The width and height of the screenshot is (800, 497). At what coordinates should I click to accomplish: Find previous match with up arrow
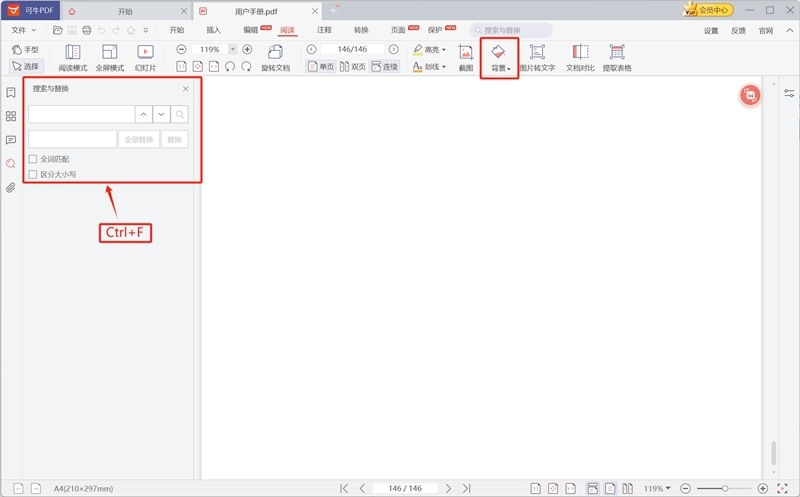[143, 114]
